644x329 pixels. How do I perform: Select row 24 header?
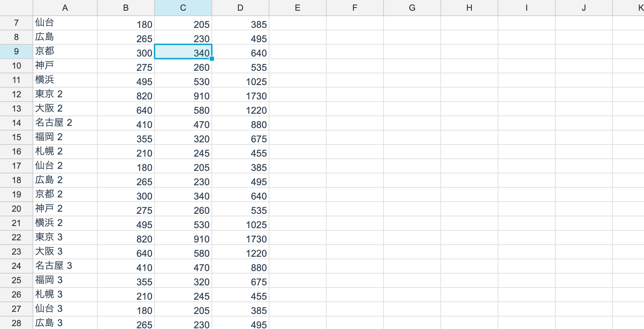(x=16, y=266)
